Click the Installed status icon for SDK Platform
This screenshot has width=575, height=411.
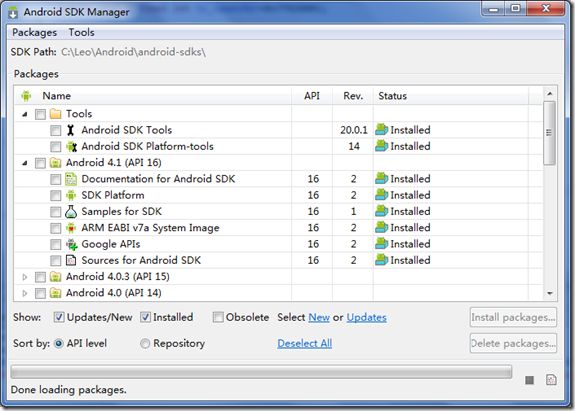pos(381,195)
